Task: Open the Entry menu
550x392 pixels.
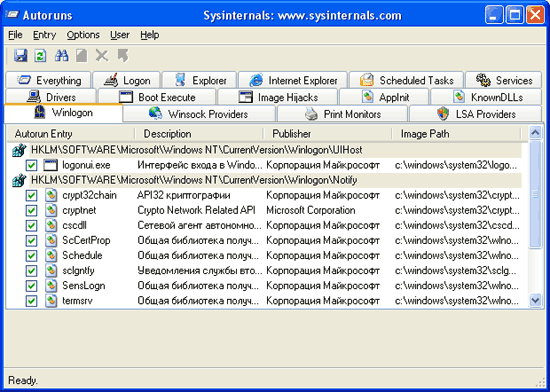Action: pos(44,35)
